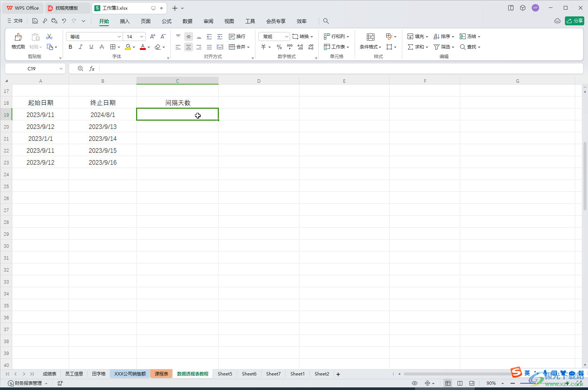Toggle center horizontal alignment
Viewport: 588px width, 390px height.
189,47
